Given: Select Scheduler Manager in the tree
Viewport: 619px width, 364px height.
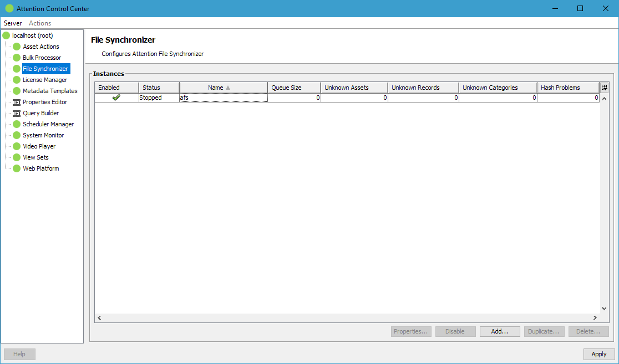Looking at the screenshot, I should click(x=48, y=124).
